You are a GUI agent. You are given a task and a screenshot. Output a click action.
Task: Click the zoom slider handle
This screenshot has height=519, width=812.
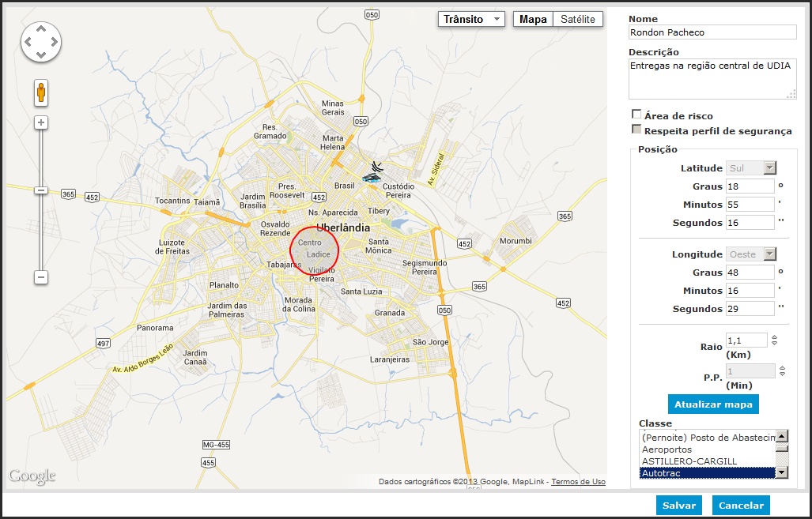click(41, 190)
